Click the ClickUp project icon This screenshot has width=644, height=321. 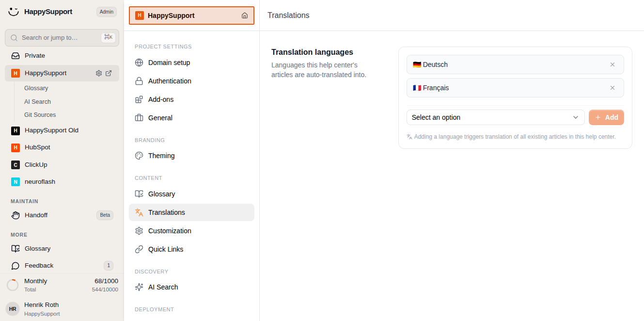point(16,165)
